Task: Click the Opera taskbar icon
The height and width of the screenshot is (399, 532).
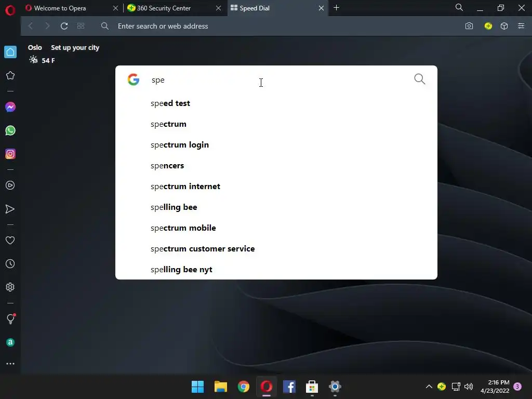Action: pyautogui.click(x=267, y=387)
